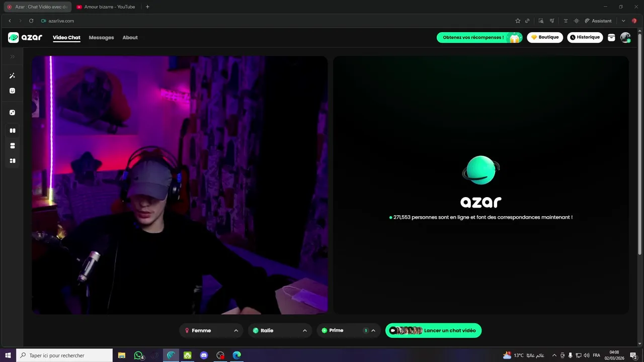Click the microphone icon in the system tray
Image resolution: width=644 pixels, height=362 pixels.
tap(571, 355)
